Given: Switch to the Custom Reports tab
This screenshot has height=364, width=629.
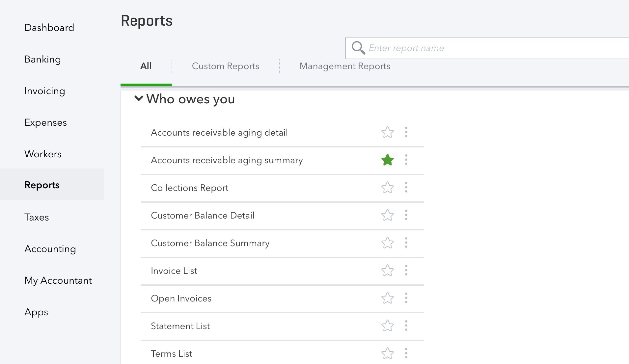Looking at the screenshot, I should coord(225,66).
